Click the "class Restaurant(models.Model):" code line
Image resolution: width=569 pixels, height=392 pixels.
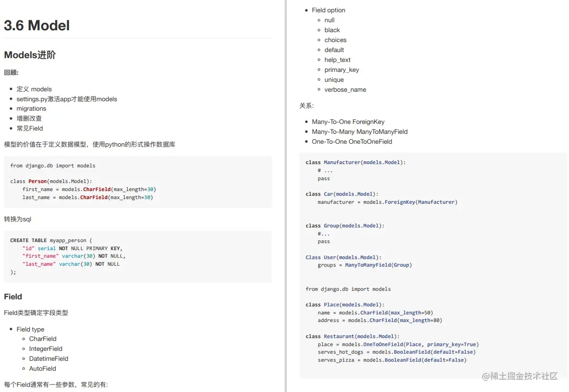pyautogui.click(x=353, y=336)
